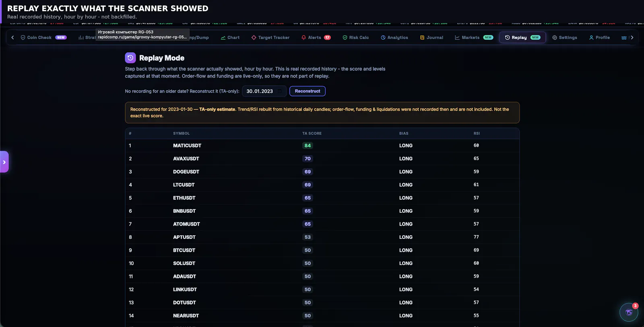644x327 pixels.
Task: Select the DOGEUSDT symbol
Action: pos(186,172)
